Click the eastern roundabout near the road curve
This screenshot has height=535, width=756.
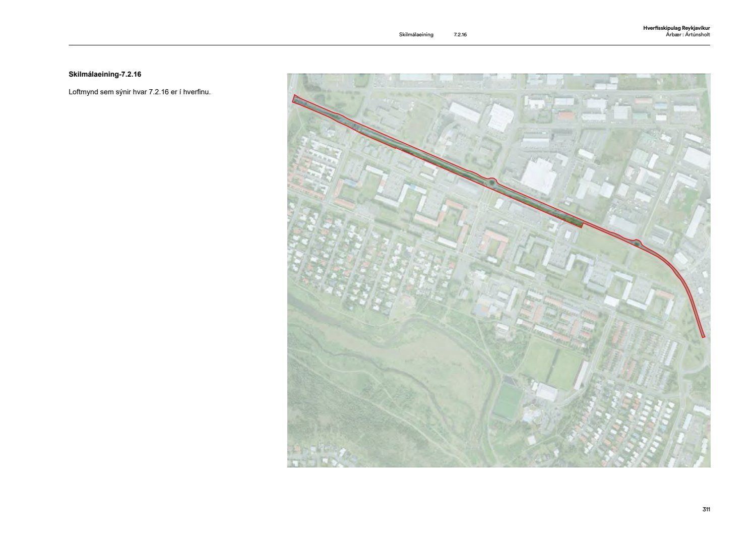click(x=636, y=244)
